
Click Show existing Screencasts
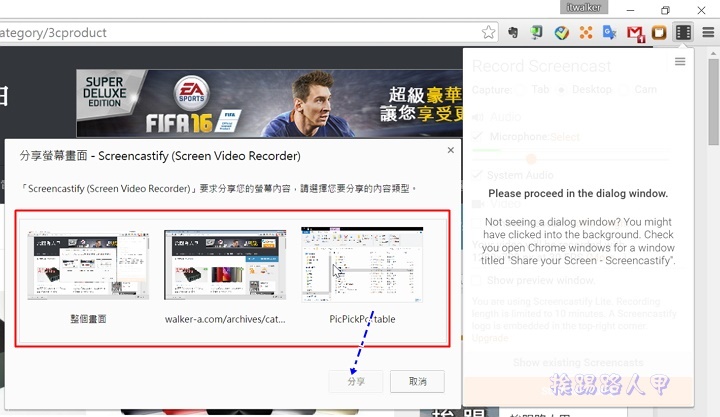pos(578,362)
